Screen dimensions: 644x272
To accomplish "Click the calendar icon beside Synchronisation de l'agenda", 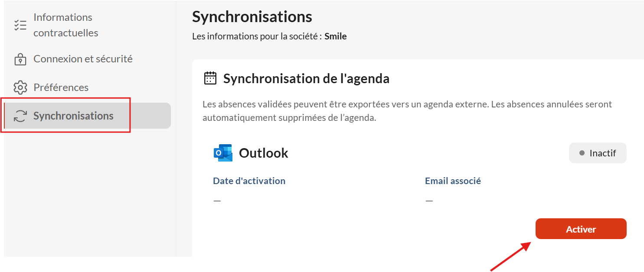I will [x=210, y=78].
